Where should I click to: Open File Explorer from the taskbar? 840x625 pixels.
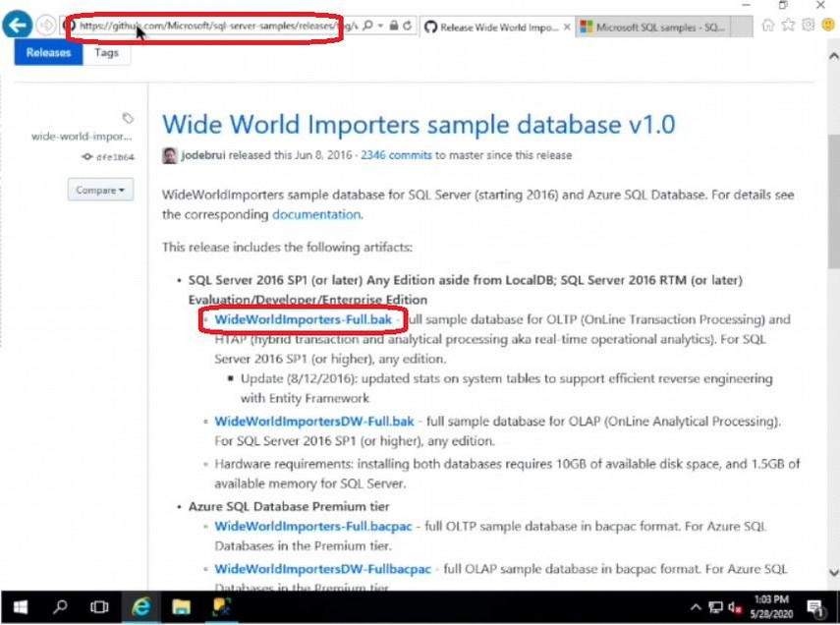click(x=181, y=607)
